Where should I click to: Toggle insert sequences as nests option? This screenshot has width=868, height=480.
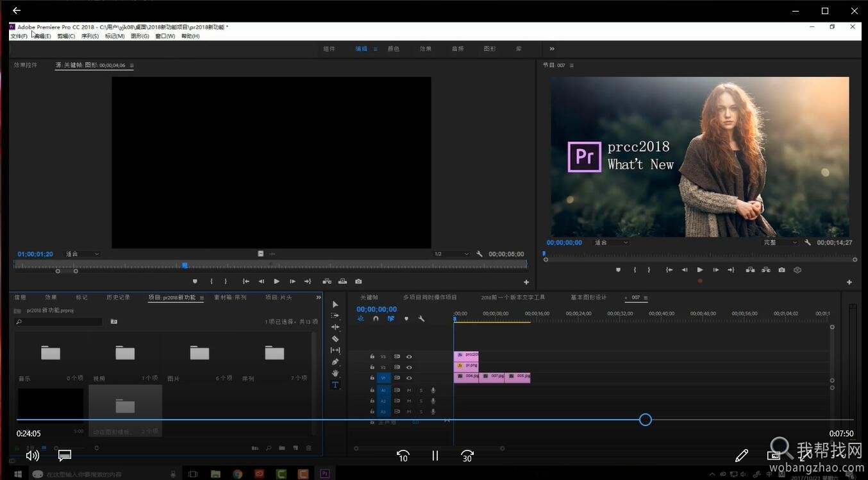360,318
